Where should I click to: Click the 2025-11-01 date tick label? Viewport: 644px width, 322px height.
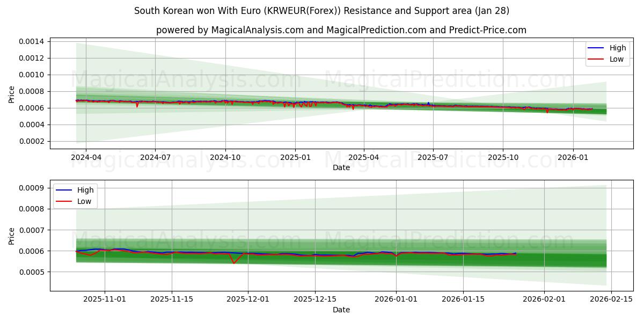(x=103, y=299)
